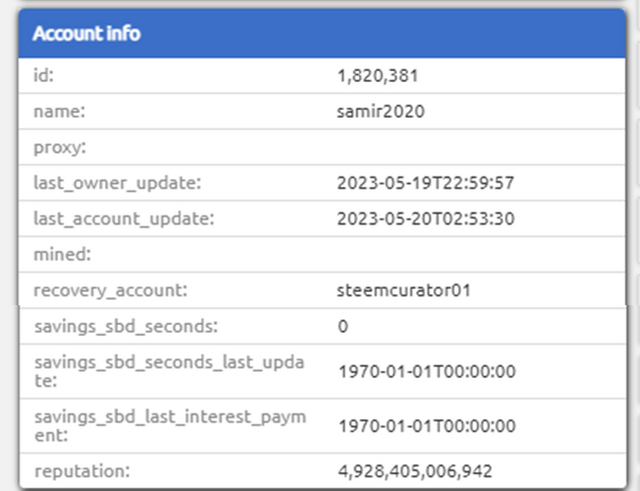Click the name: field label
The image size is (640, 491).
click(60, 111)
